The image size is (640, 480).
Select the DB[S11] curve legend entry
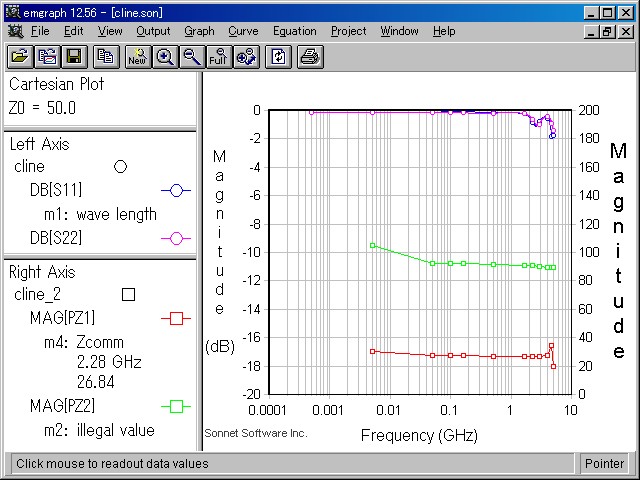pyautogui.click(x=56, y=190)
